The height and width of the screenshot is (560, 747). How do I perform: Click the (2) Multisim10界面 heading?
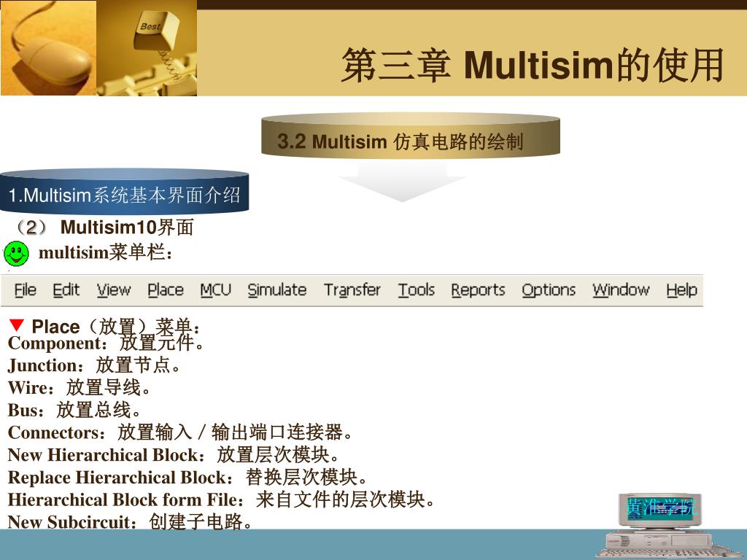[x=104, y=227]
